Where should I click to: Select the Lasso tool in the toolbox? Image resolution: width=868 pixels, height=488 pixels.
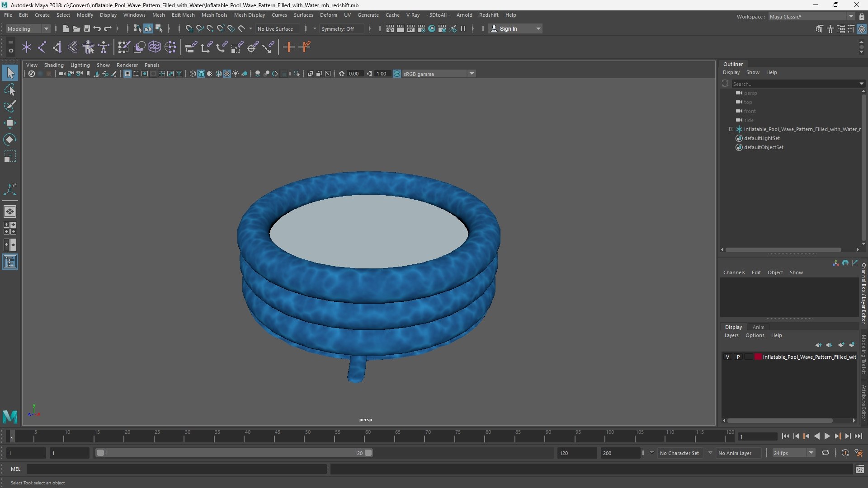point(10,89)
